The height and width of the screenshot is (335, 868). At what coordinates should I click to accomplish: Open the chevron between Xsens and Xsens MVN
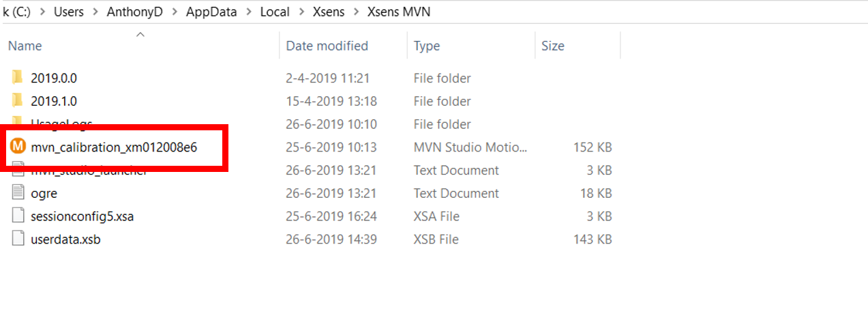(355, 12)
